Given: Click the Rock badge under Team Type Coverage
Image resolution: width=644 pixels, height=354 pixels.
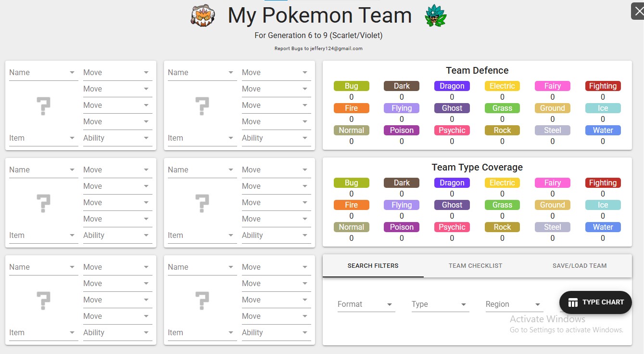Looking at the screenshot, I should tap(503, 227).
